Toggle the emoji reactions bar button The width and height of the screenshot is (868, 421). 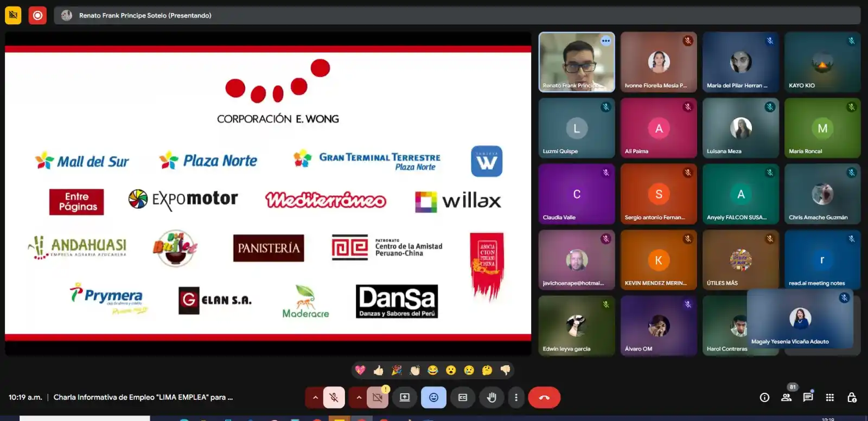coord(433,398)
